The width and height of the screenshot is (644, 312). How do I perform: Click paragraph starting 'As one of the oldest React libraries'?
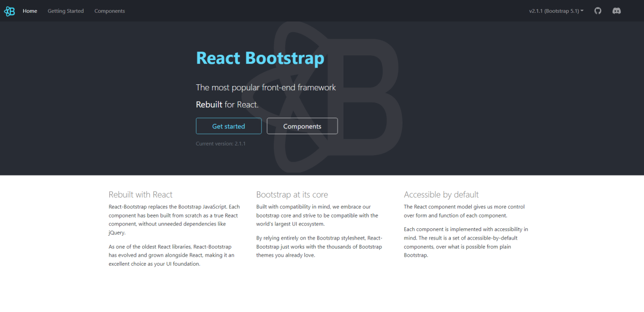click(x=172, y=255)
